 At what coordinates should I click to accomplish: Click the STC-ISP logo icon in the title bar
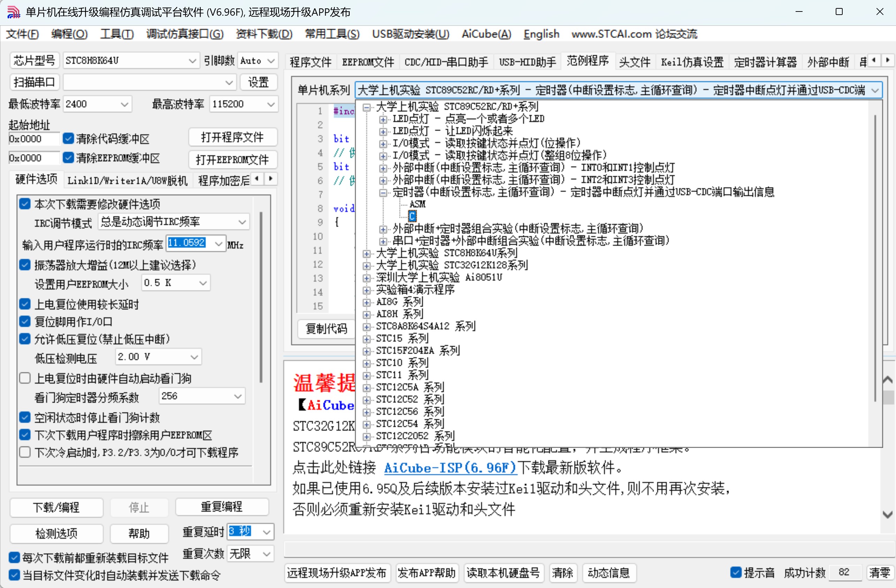(x=13, y=11)
